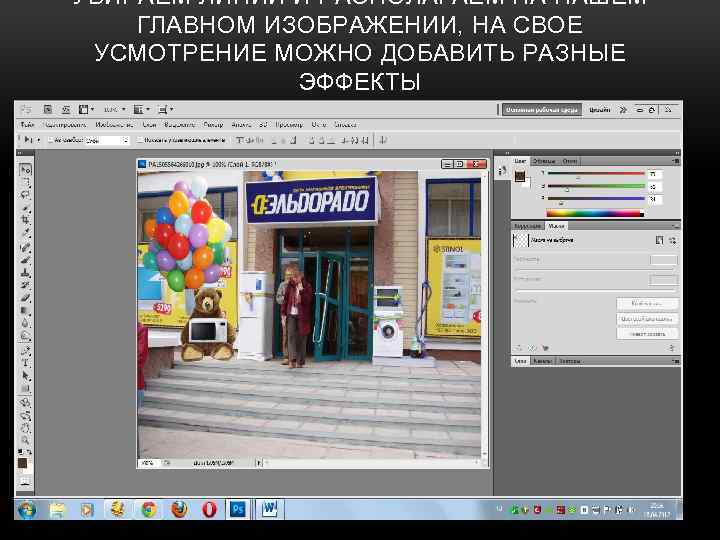
Task: Select the Hand tool
Action: pyautogui.click(x=25, y=428)
